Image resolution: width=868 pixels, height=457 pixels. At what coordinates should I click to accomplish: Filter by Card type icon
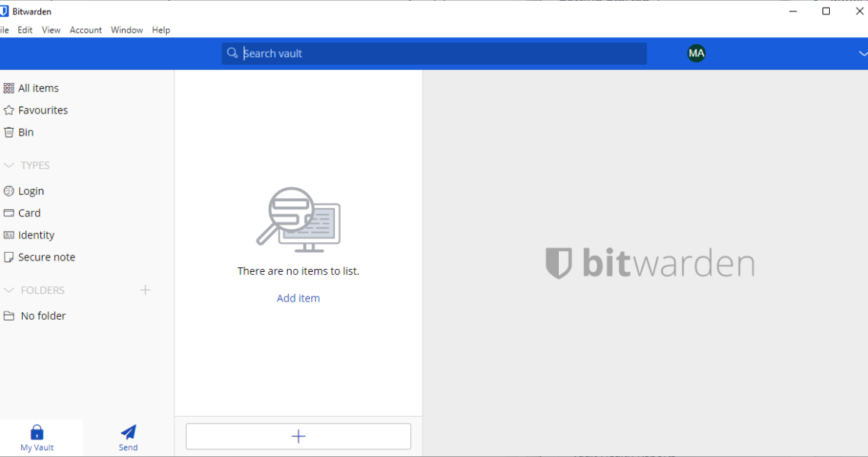pyautogui.click(x=8, y=213)
